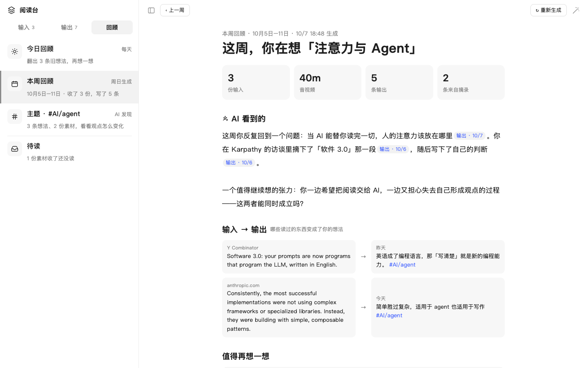Click the 一个值得继续想的张力 paragraph
588x368 pixels.
[361, 197]
